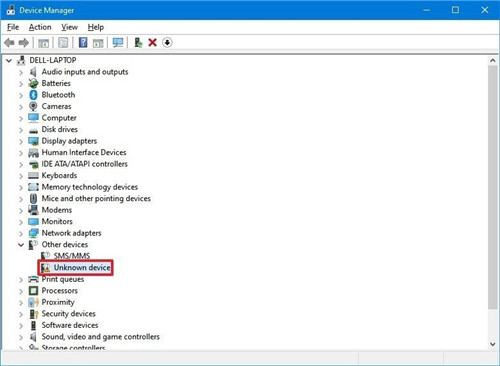Open the Action menu

click(40, 27)
